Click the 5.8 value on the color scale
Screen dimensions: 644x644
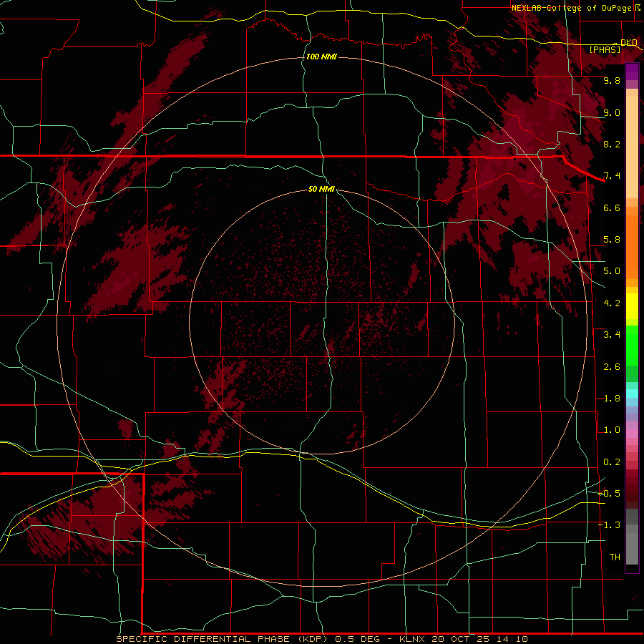tap(612, 240)
